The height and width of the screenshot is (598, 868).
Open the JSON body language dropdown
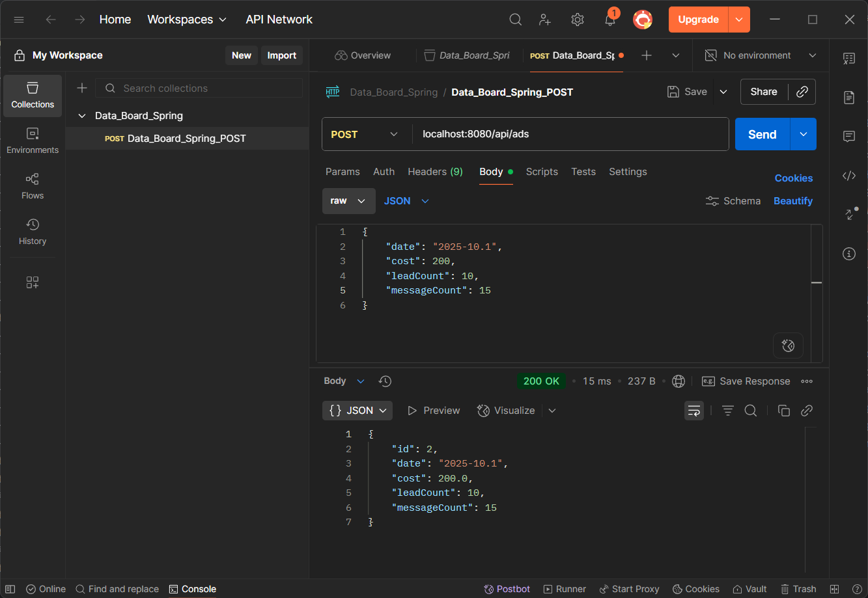pyautogui.click(x=406, y=201)
